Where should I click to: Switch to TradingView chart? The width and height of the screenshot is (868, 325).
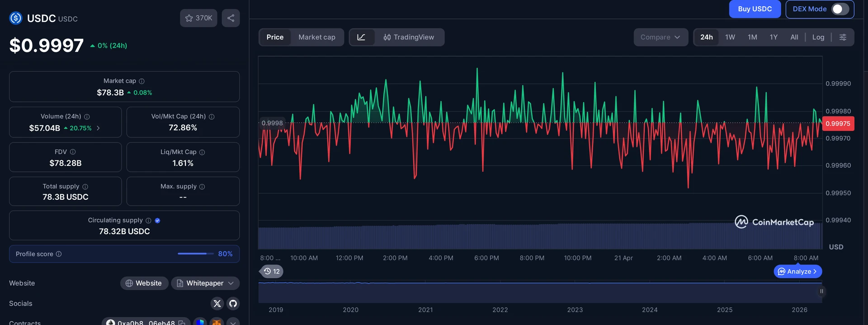(409, 37)
